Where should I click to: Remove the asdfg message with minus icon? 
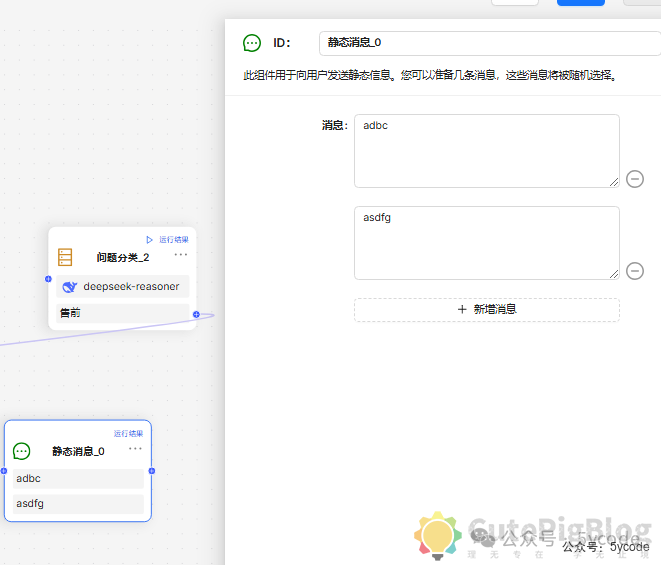click(634, 271)
